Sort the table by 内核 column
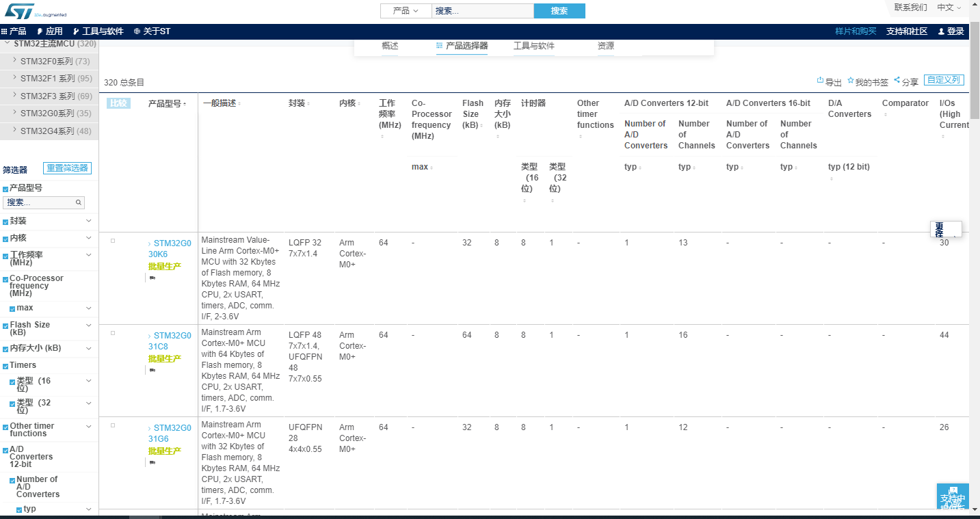This screenshot has width=980, height=519. (359, 104)
